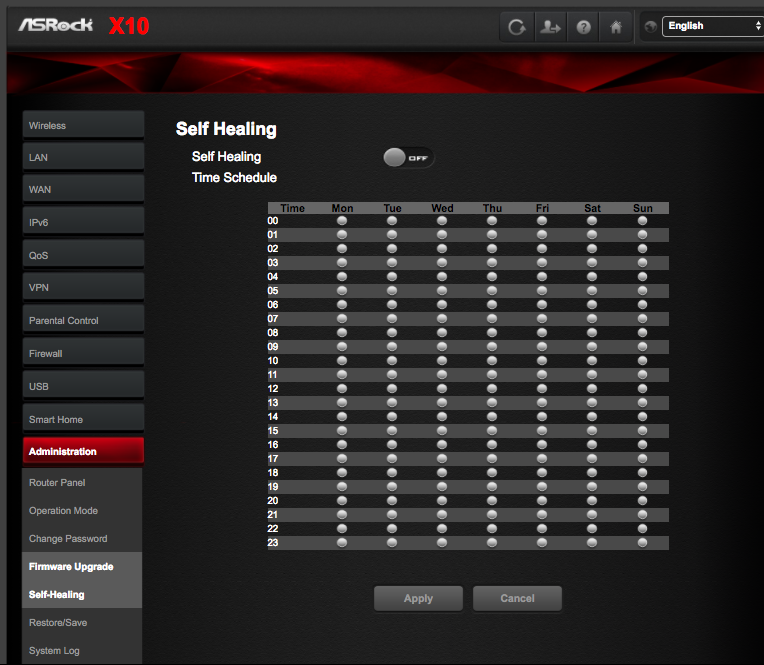Open the help question mark icon
The image size is (764, 665).
583,27
